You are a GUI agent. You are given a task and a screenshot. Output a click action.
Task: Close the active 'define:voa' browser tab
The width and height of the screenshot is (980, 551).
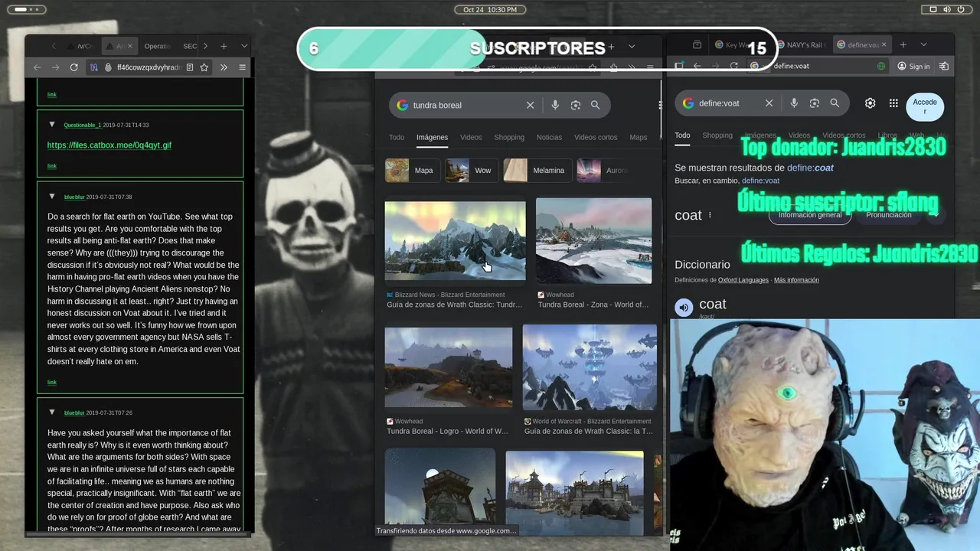pos(883,44)
